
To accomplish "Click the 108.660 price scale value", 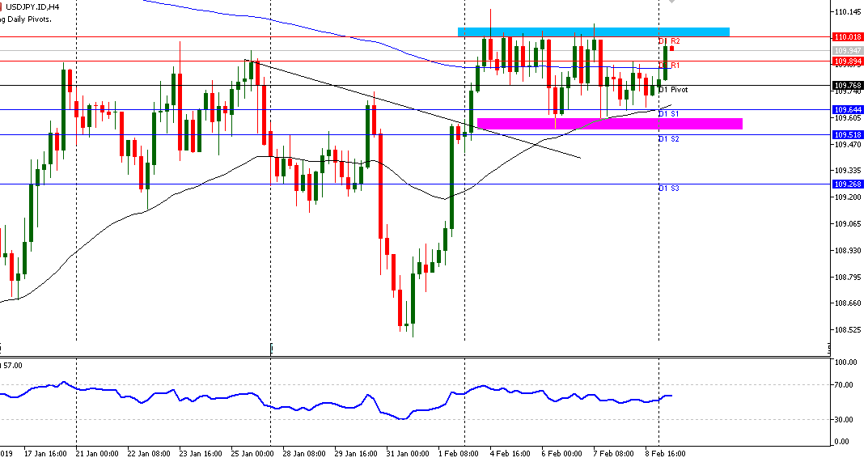I will coord(848,303).
